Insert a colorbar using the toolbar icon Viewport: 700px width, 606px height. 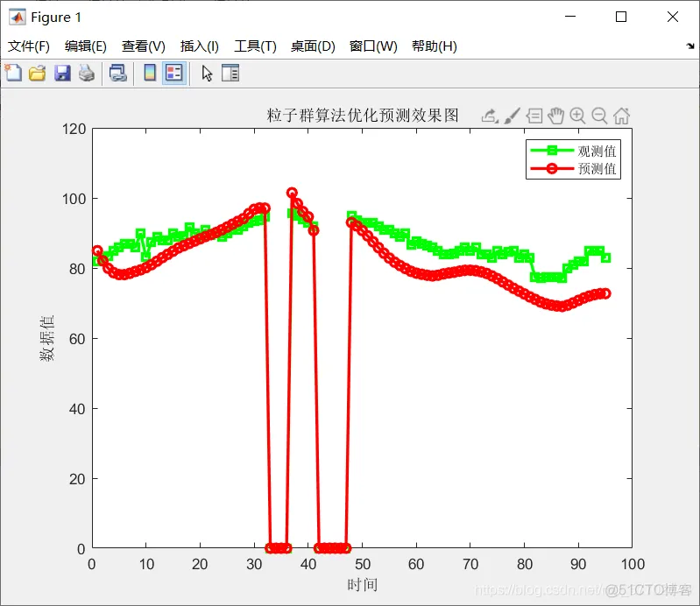[x=150, y=73]
